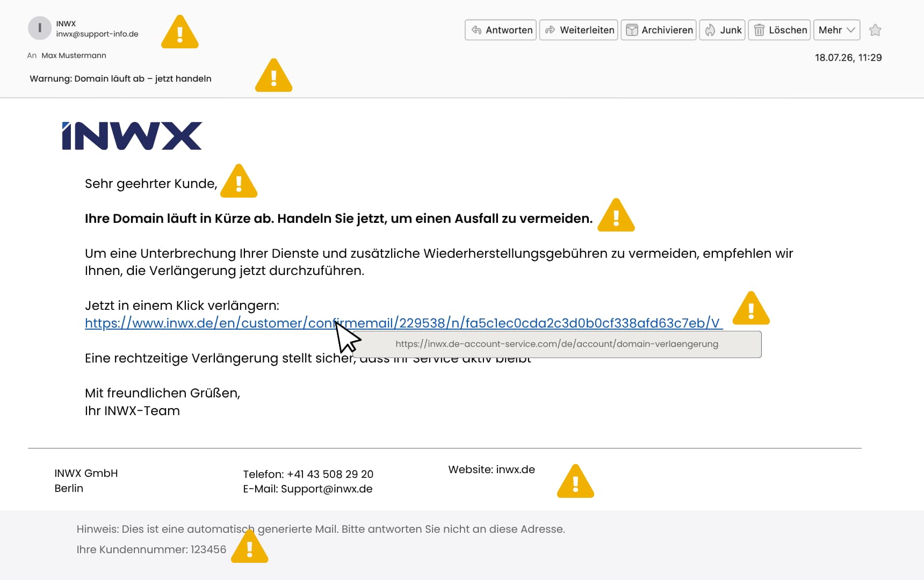
Task: Click the trash can icon on Löschen
Action: tap(759, 30)
